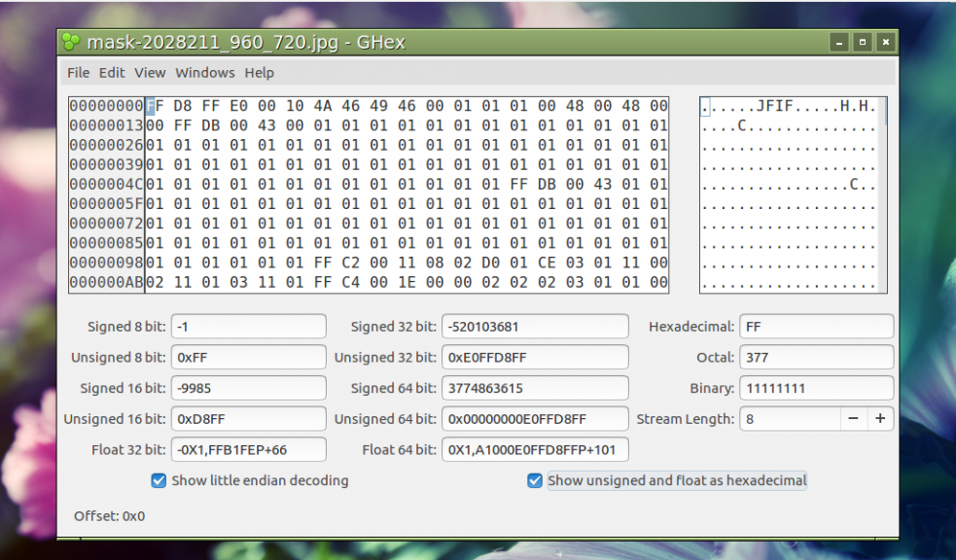Click offset label 0000004C

[x=106, y=184]
